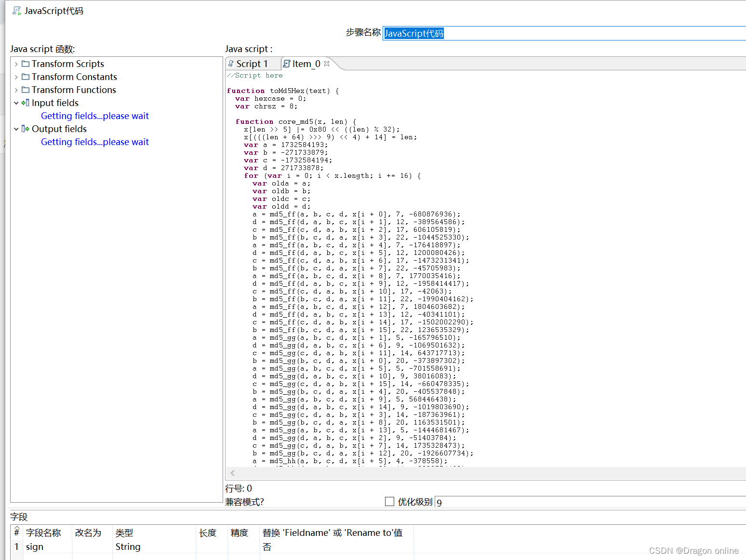The height and width of the screenshot is (560, 746).
Task: Click the Transform Scripts folder icon
Action: tap(26, 64)
